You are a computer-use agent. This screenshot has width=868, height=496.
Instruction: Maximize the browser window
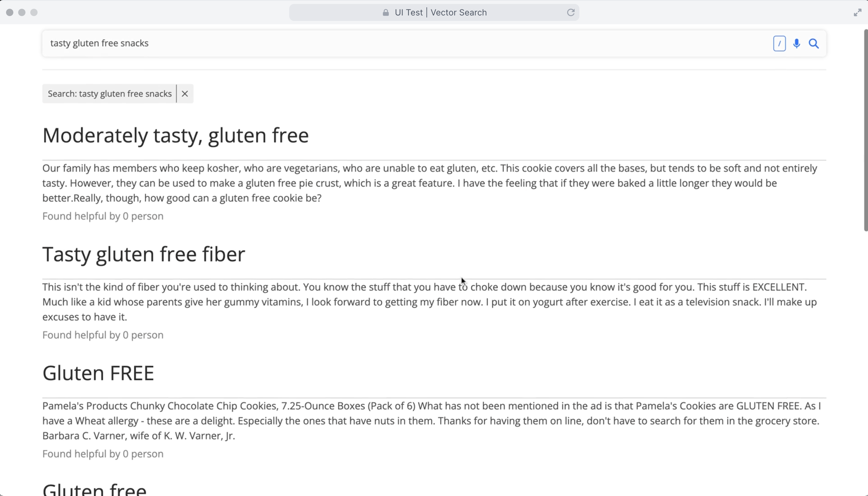pos(34,13)
